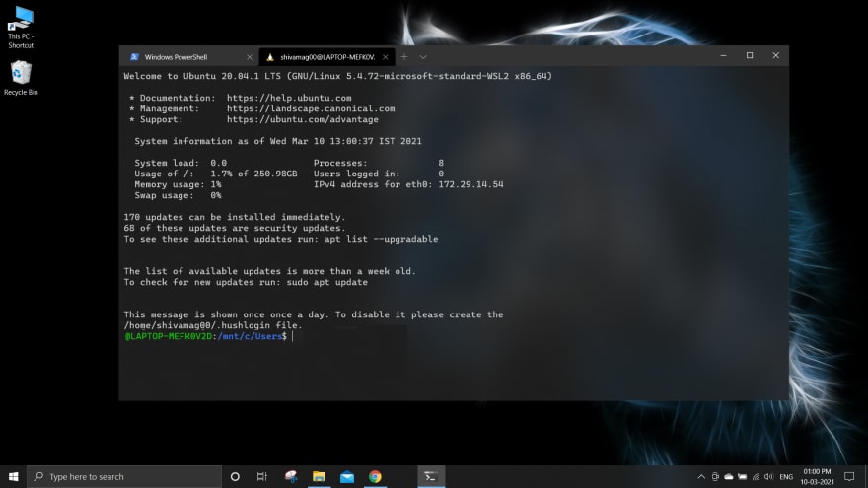
Task: Click the battery status tray icon
Action: [x=743, y=476]
